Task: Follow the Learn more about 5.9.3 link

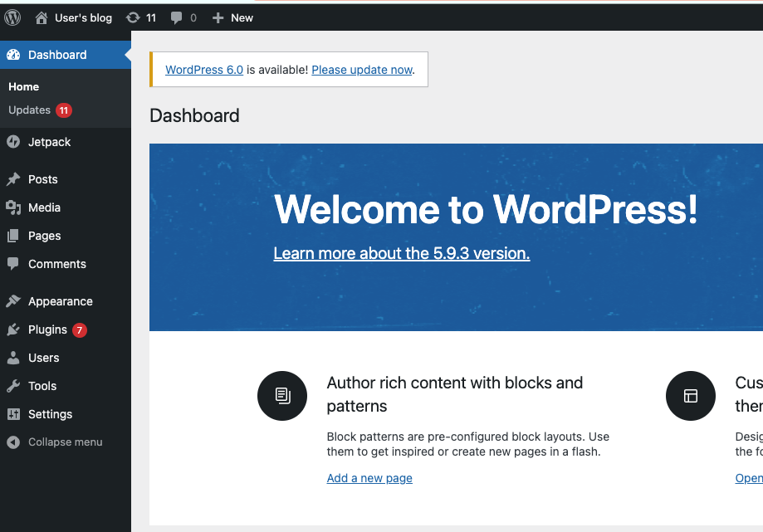Action: point(401,253)
